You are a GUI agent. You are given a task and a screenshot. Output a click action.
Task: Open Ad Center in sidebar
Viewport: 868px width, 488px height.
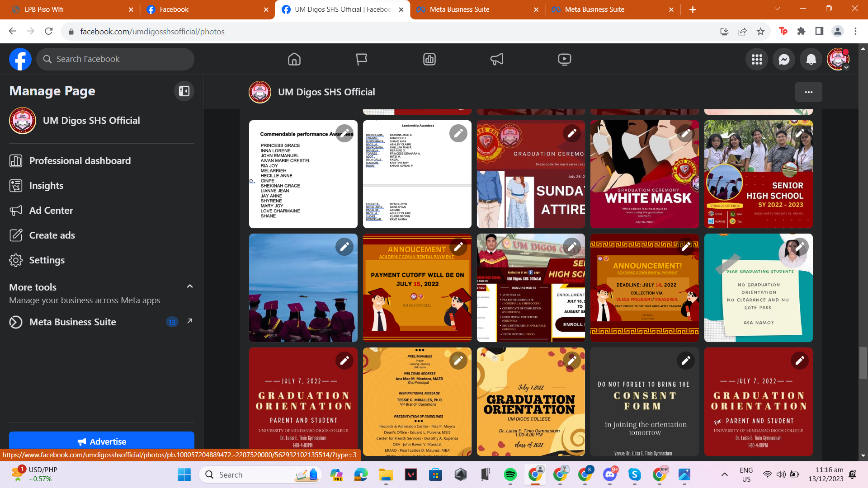coord(102,211)
